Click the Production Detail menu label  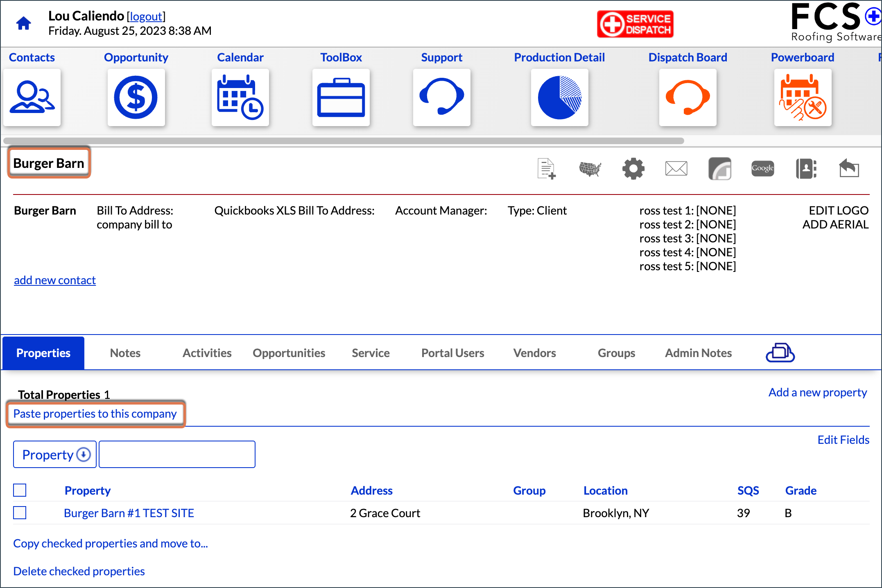[x=559, y=57]
